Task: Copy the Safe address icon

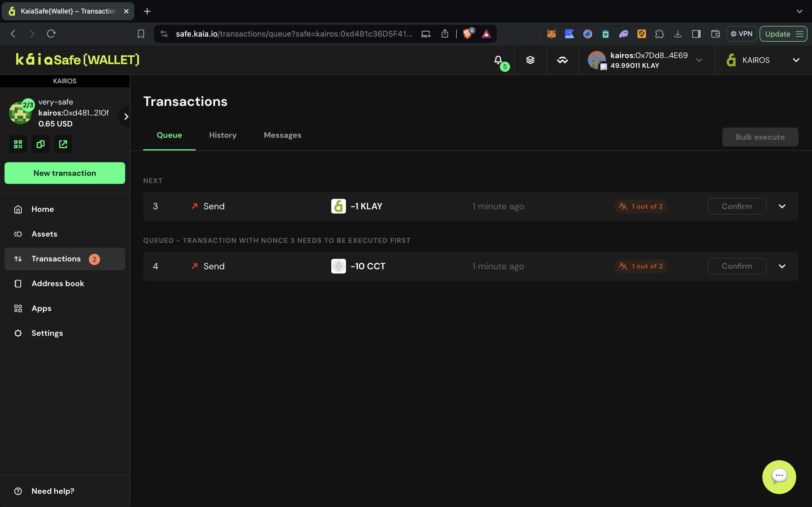Action: (x=41, y=144)
